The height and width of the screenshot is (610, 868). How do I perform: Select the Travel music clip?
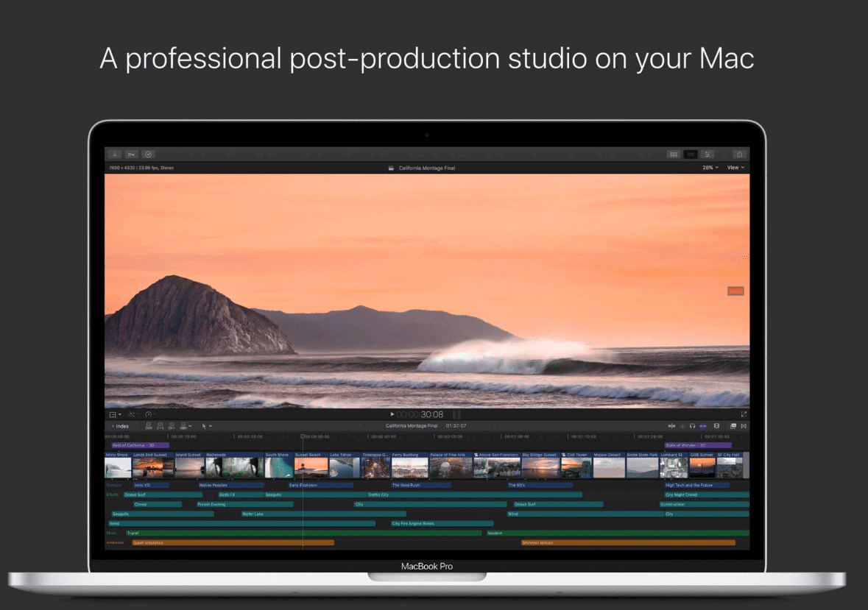tap(303, 533)
